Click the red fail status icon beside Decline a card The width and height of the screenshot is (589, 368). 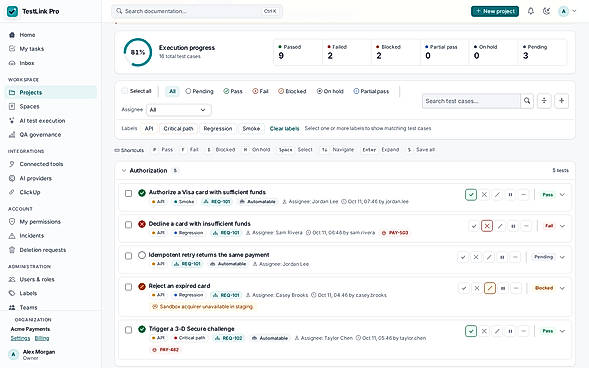click(142, 224)
